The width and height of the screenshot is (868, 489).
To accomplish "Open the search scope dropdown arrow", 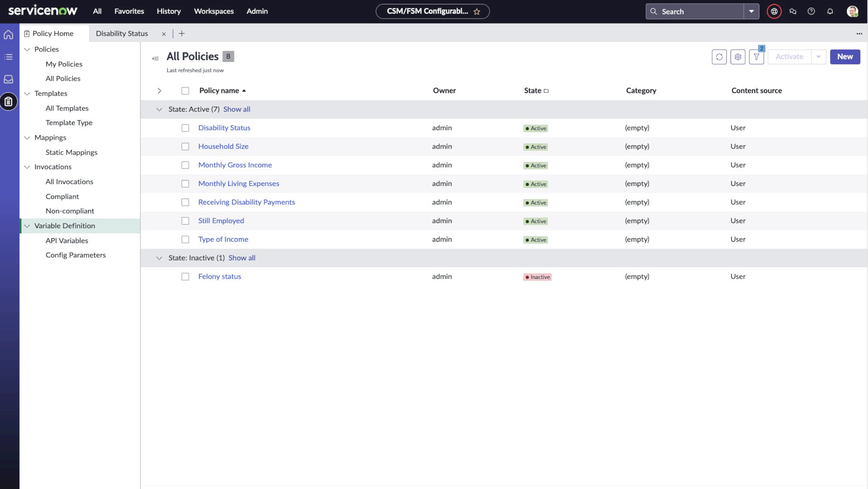I will pos(751,11).
